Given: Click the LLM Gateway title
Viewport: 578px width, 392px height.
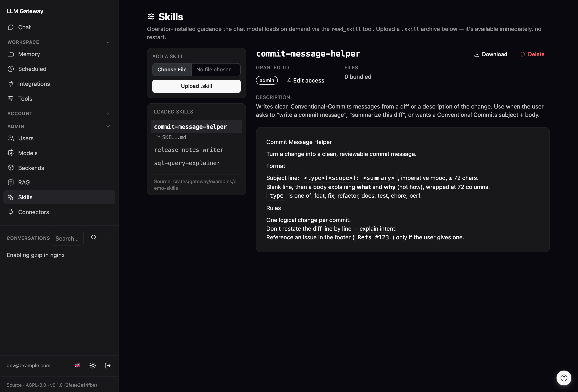Looking at the screenshot, I should point(25,11).
